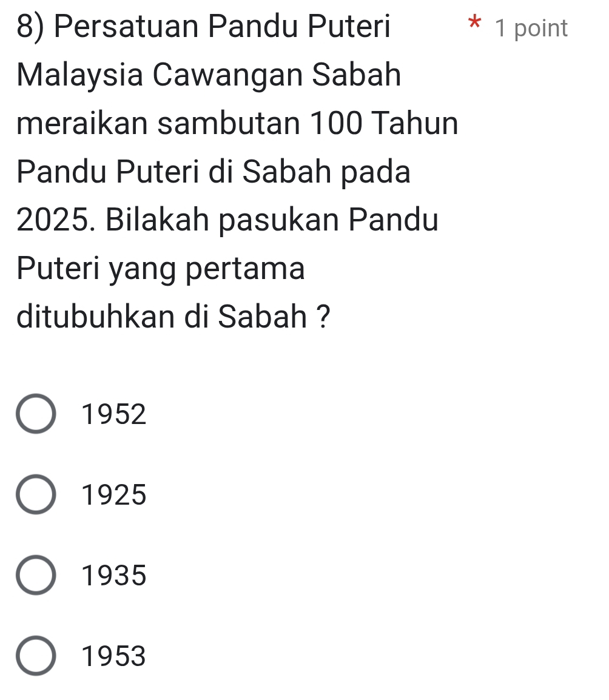Viewport: 609px width, 700px height.
Task: Click the "1 point" score label
Action: [531, 29]
